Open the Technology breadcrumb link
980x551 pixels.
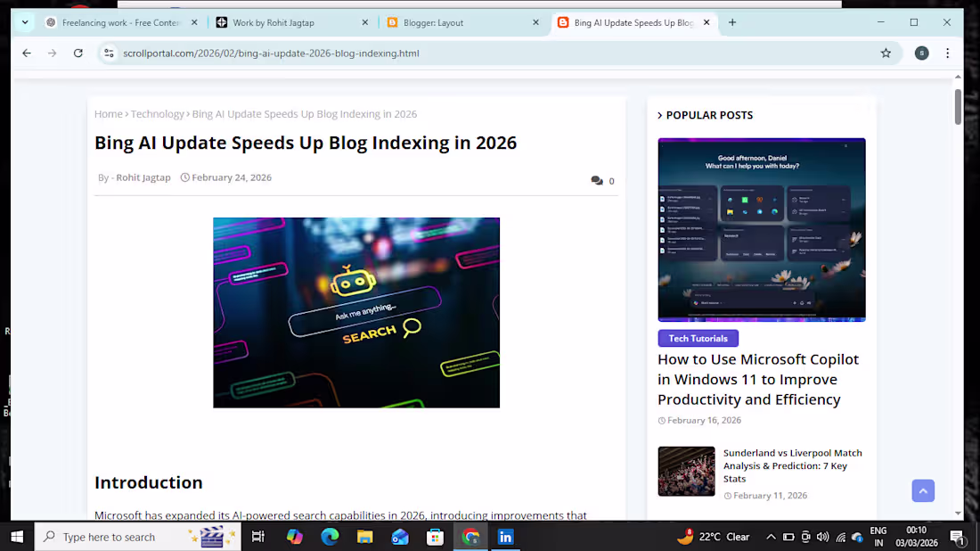[x=158, y=114]
